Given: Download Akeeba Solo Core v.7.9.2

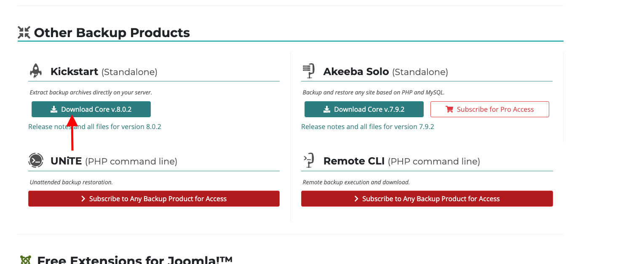Looking at the screenshot, I should (x=364, y=109).
